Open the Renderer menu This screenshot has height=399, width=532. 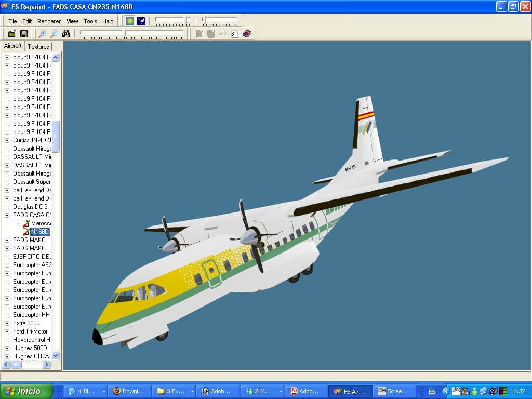click(49, 21)
